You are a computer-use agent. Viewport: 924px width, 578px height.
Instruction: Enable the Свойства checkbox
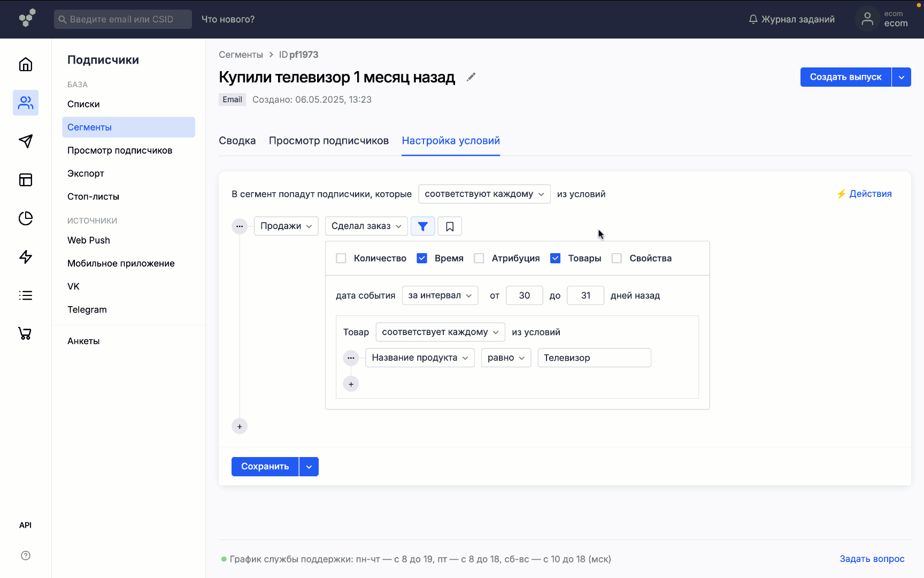pos(617,258)
